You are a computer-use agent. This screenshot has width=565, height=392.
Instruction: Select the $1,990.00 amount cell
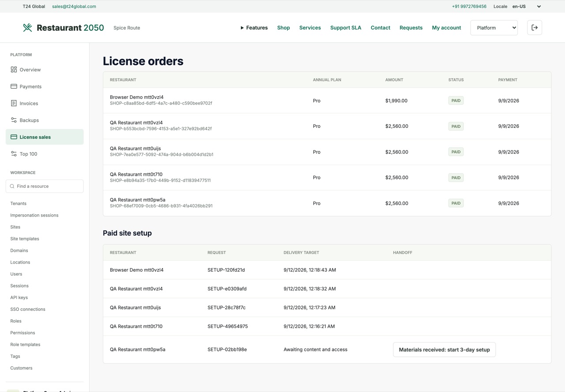point(396,101)
